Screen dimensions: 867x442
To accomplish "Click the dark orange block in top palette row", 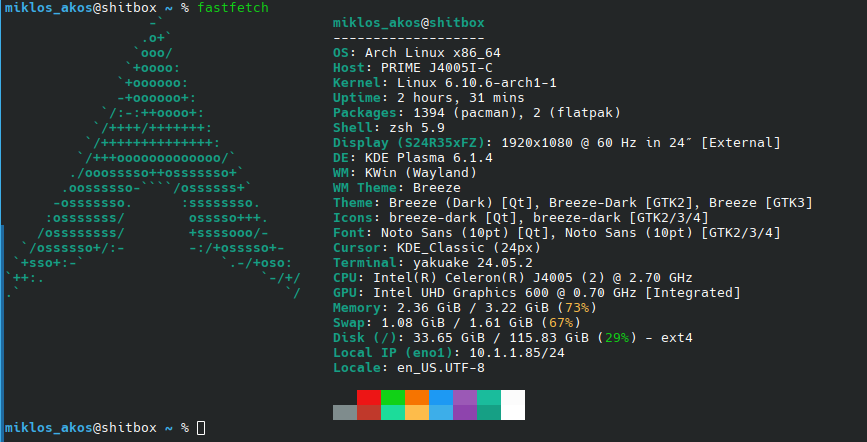I will [416, 398].
